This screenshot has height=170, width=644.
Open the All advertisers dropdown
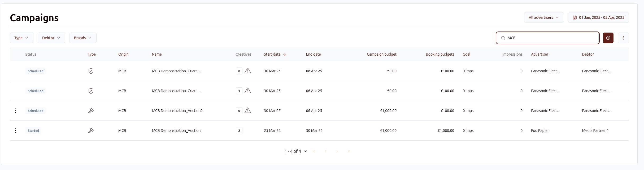544,17
